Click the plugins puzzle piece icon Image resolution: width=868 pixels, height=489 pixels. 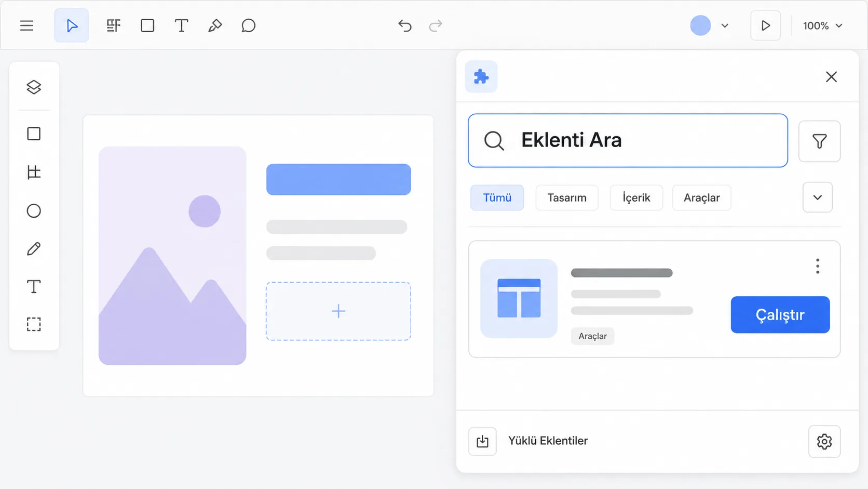481,76
